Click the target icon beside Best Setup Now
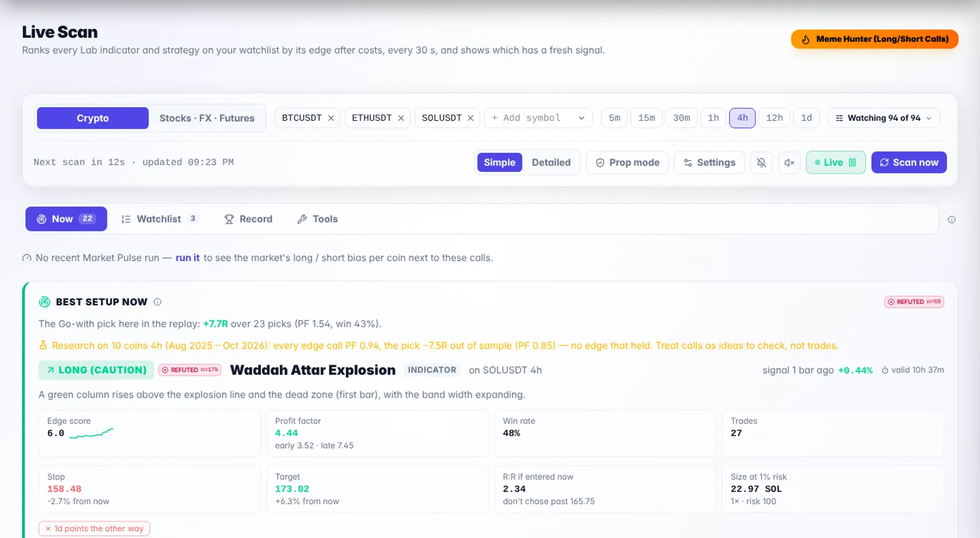Image resolution: width=980 pixels, height=538 pixels. (45, 302)
